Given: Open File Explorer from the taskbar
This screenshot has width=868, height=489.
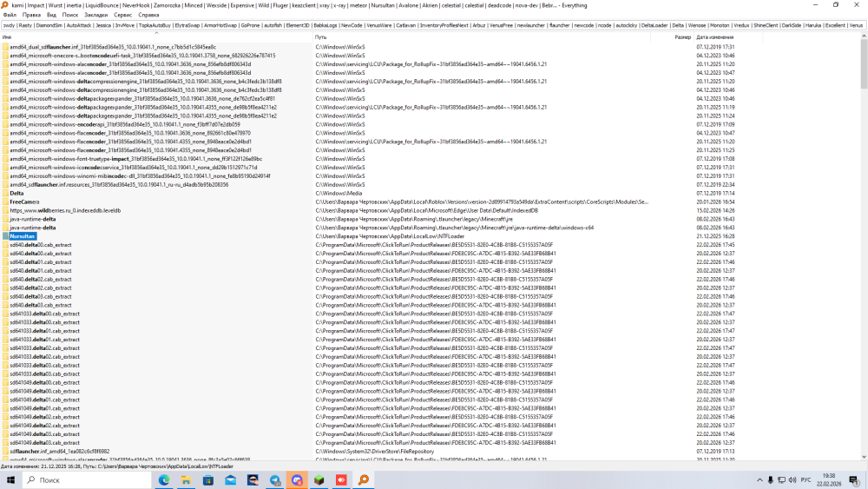Looking at the screenshot, I should [186, 480].
